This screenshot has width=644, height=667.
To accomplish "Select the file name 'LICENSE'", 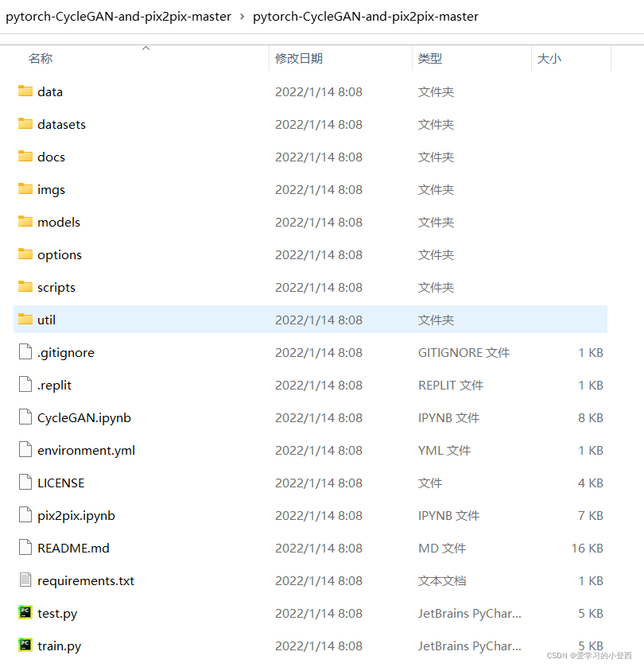I will tap(61, 483).
